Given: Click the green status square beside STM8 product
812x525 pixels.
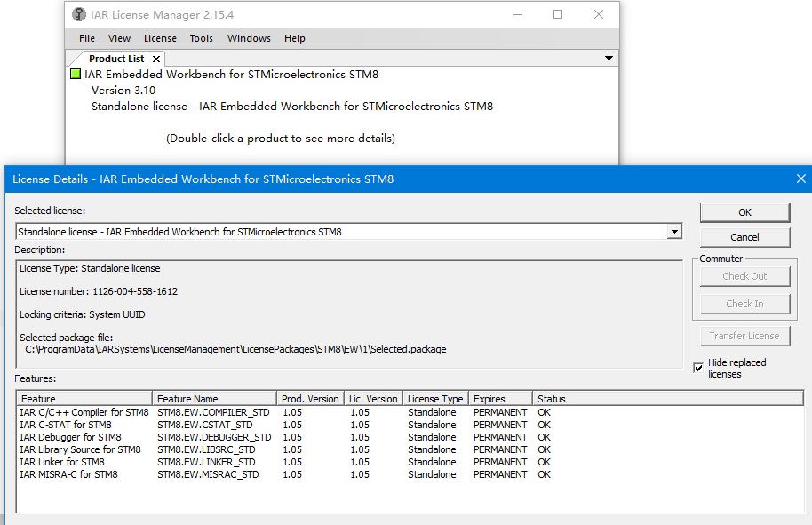Looking at the screenshot, I should point(76,74).
